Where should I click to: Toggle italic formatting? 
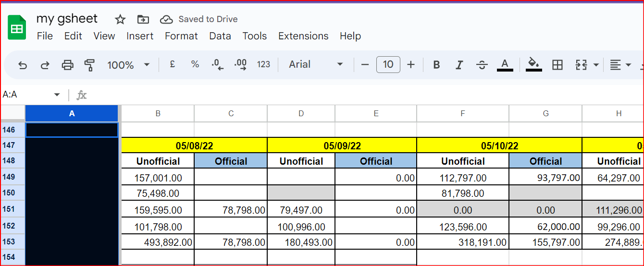[x=459, y=65]
